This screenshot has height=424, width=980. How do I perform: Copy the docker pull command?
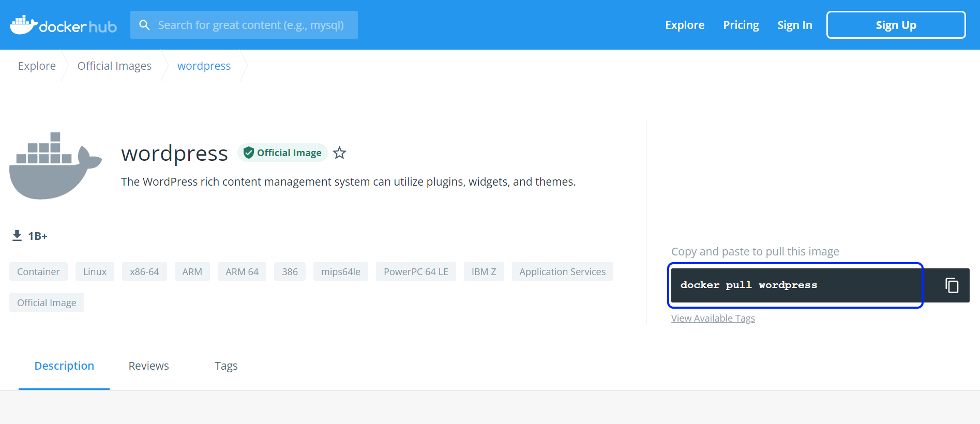[952, 285]
